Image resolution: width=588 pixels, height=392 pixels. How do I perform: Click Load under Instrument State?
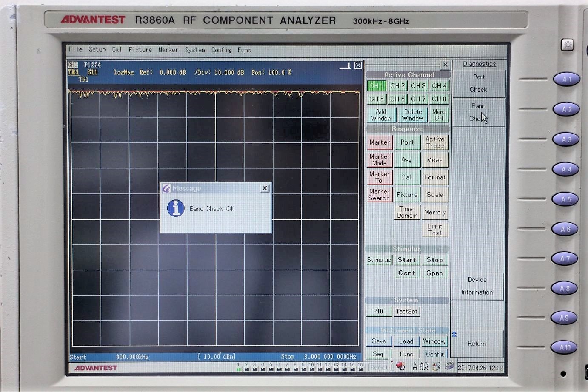pyautogui.click(x=406, y=341)
